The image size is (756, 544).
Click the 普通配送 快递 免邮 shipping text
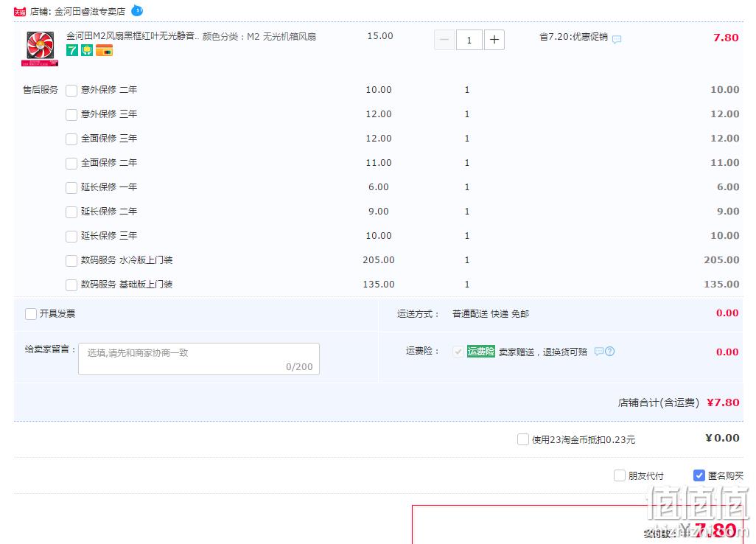click(x=491, y=314)
